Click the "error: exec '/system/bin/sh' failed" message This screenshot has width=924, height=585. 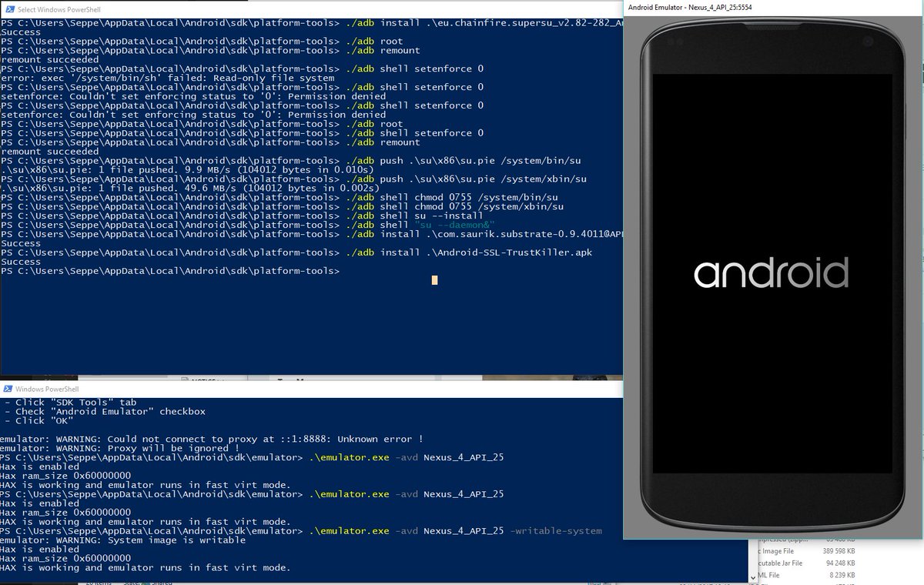tap(168, 78)
